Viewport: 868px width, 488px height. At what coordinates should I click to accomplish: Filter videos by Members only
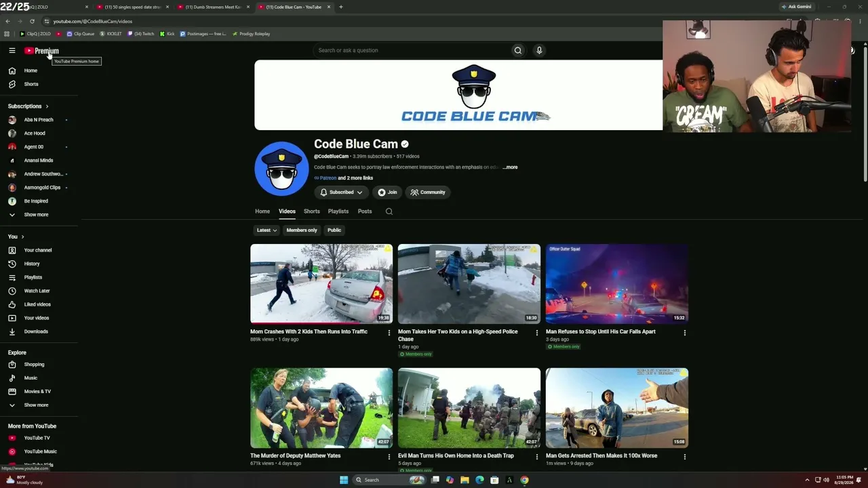point(302,230)
